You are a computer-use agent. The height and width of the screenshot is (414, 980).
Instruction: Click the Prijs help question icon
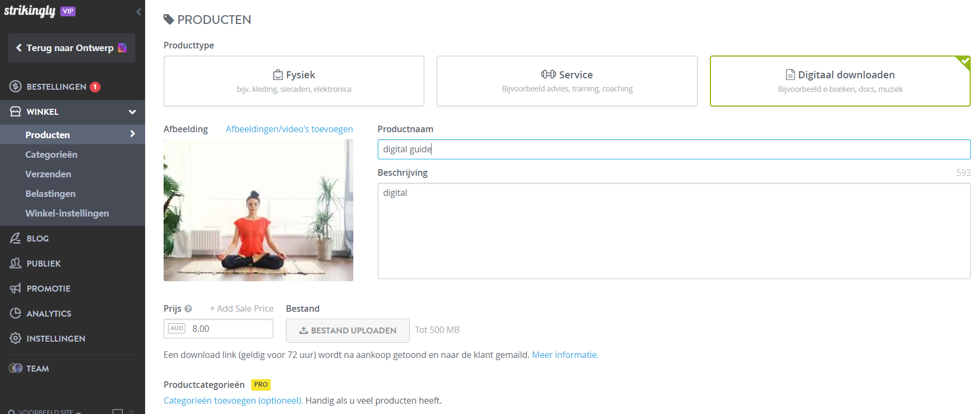pyautogui.click(x=188, y=308)
